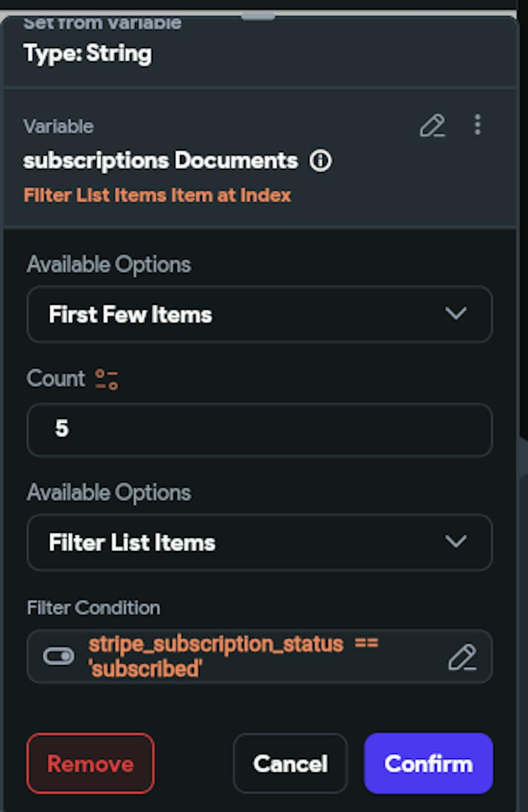This screenshot has width=528, height=812.
Task: Click the drag handle at panel top
Action: pyautogui.click(x=258, y=17)
